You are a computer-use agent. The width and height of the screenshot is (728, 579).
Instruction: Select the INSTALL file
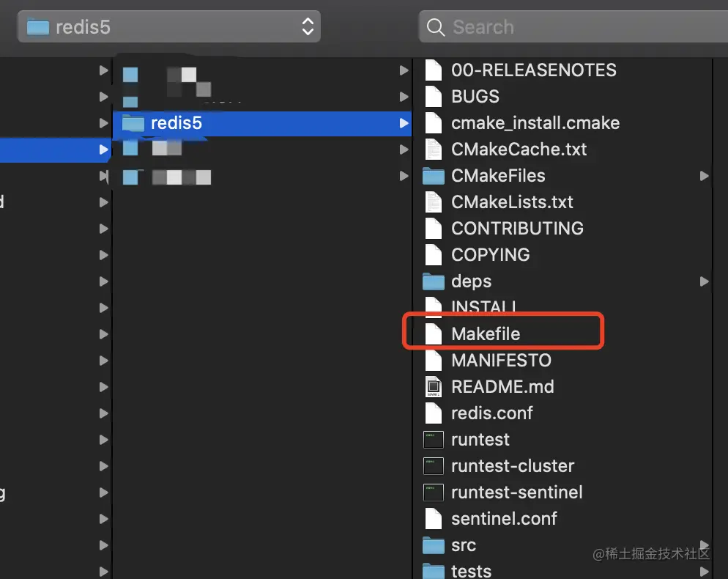[483, 306]
